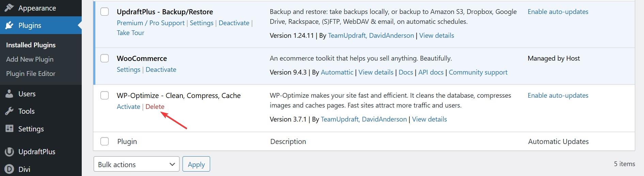Delete the WP-Optimize plugin
644x176 pixels.
[155, 107]
